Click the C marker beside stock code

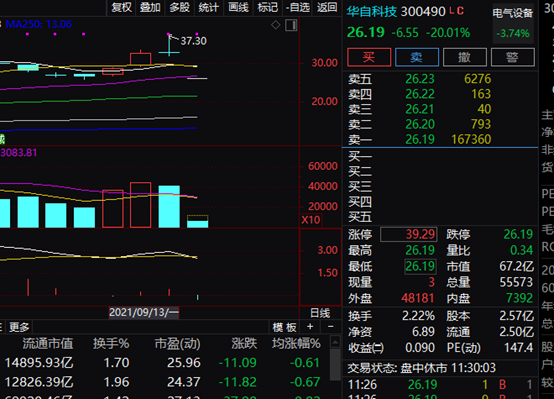[460, 11]
